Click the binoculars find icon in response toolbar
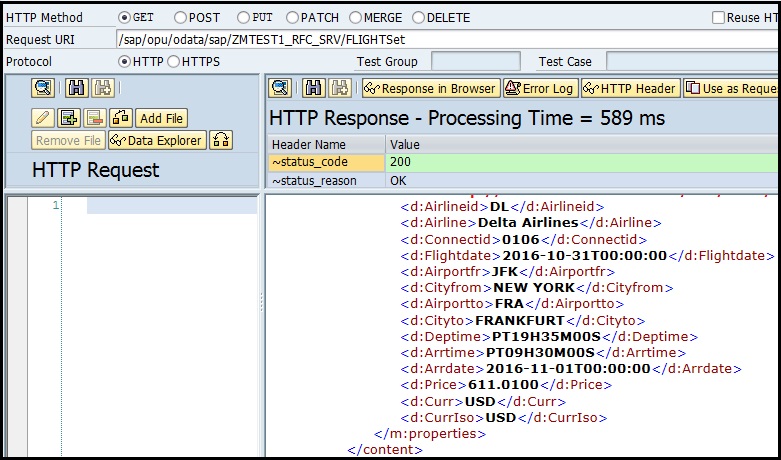The width and height of the screenshot is (781, 460). tap(314, 88)
